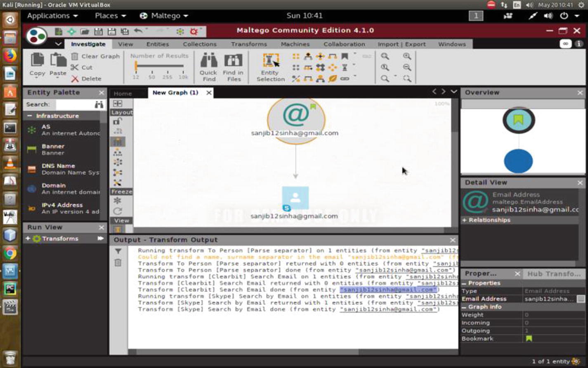The height and width of the screenshot is (368, 588).
Task: Expand the Transforms tree in Run View
Action: [28, 239]
